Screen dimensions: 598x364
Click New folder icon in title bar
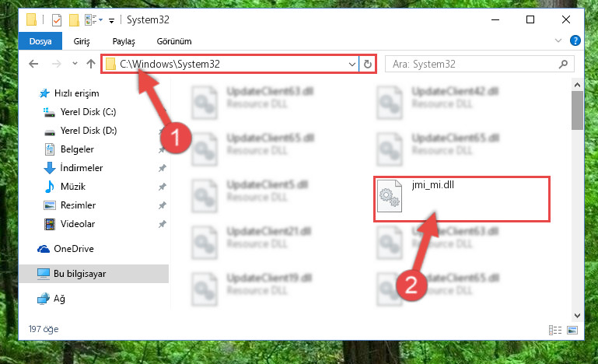pyautogui.click(x=74, y=20)
